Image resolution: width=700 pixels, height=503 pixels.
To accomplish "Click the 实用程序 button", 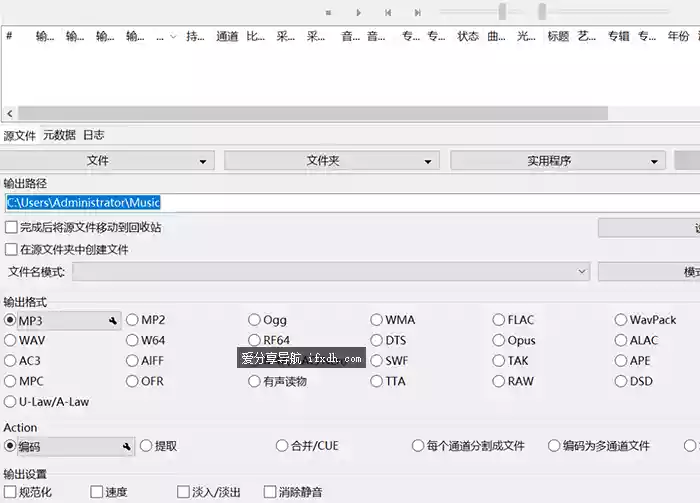I will click(556, 161).
